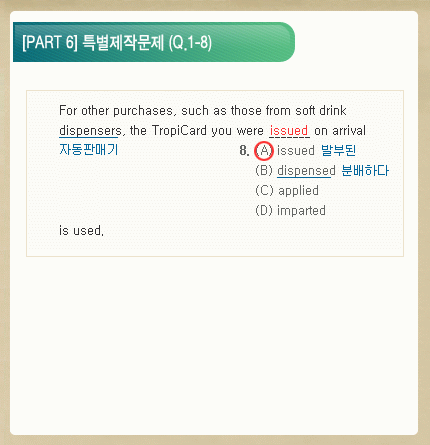Select answer choice (B) dispensed
The height and width of the screenshot is (445, 430).
pyautogui.click(x=295, y=171)
